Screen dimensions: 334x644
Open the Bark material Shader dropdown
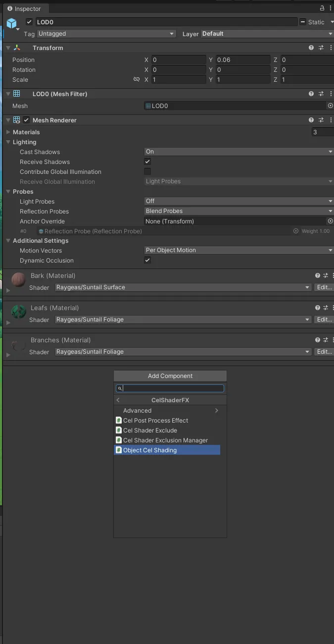[x=183, y=287]
